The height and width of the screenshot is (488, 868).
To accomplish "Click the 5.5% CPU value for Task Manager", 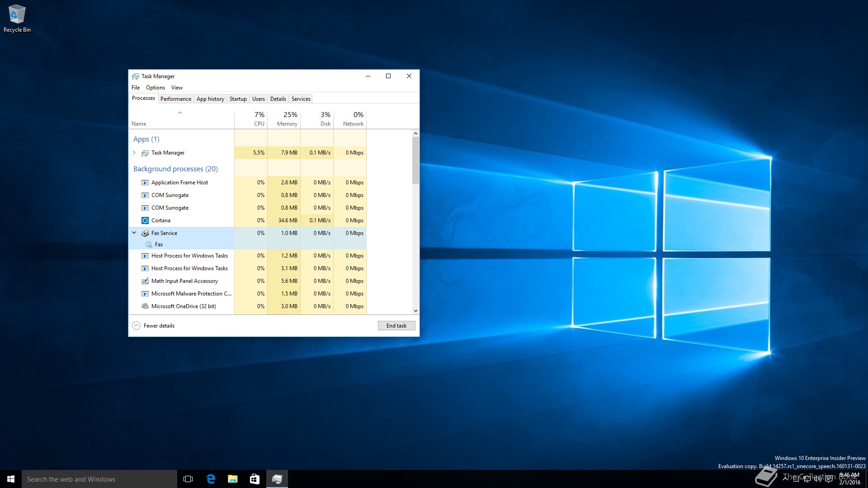I will click(259, 153).
